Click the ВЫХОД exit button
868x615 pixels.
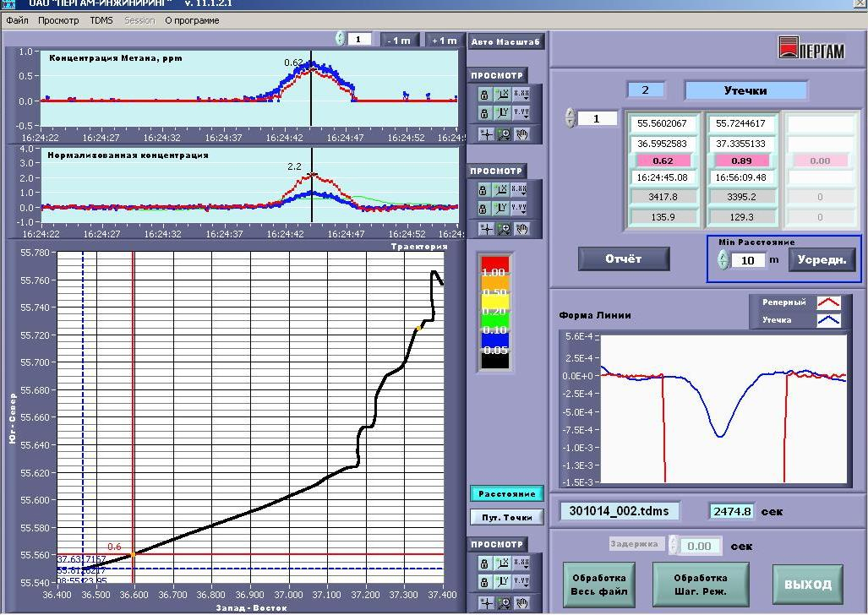808,585
